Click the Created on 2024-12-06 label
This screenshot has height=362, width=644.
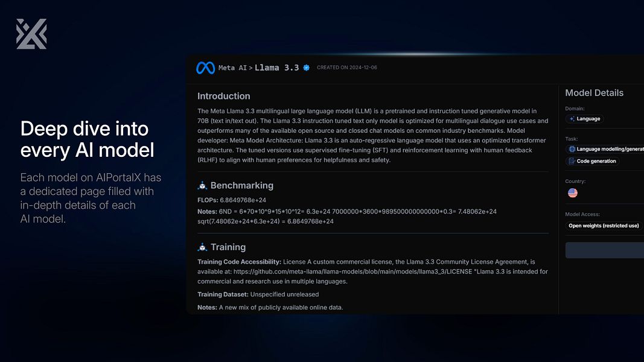(x=347, y=68)
